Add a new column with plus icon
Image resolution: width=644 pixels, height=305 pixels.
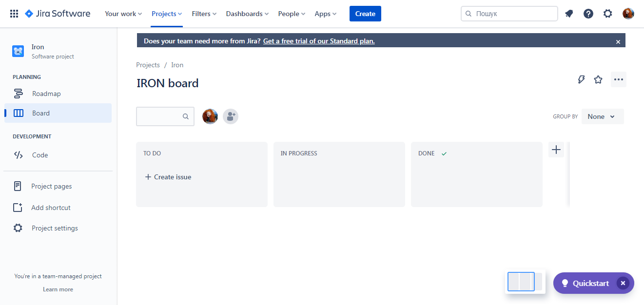click(556, 150)
